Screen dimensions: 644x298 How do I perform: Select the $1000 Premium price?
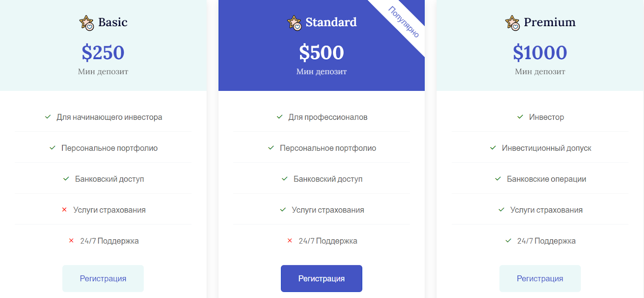click(540, 53)
